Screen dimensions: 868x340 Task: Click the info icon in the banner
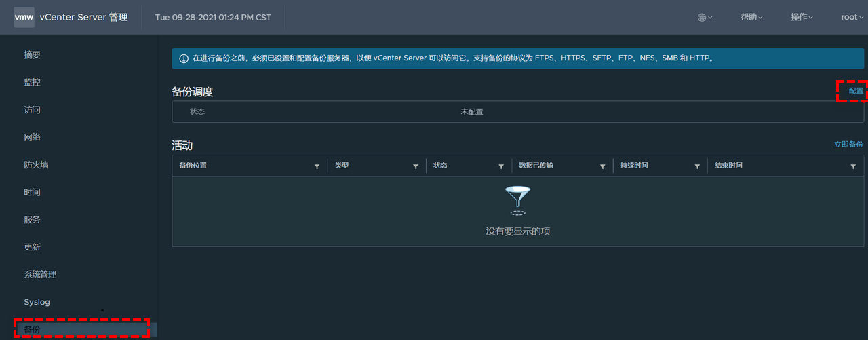click(184, 59)
